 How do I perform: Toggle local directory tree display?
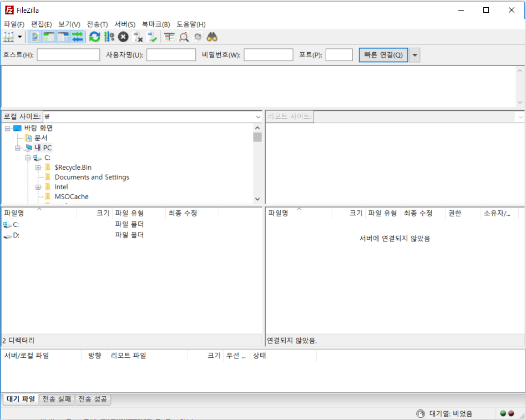[x=49, y=37]
